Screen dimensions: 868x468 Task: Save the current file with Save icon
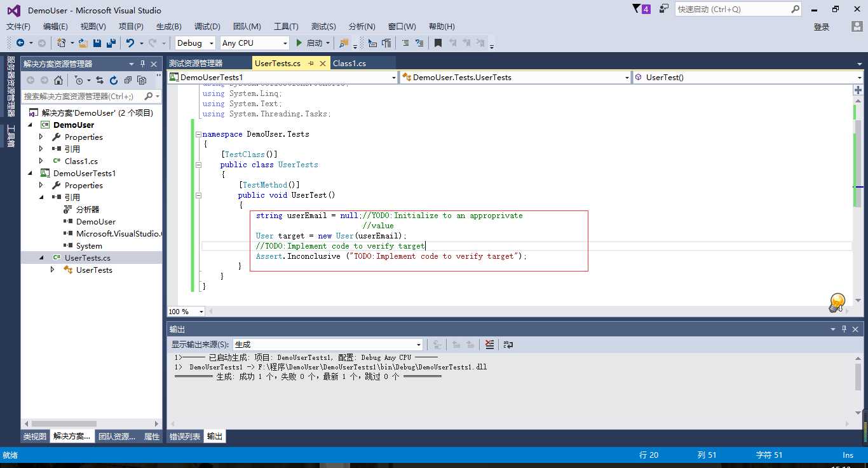point(97,43)
